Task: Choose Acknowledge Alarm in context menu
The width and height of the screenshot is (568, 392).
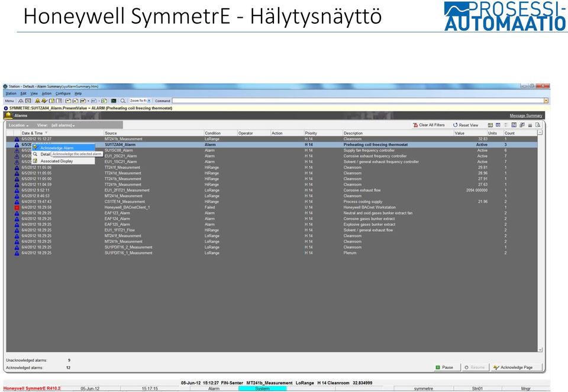Action: click(x=63, y=148)
